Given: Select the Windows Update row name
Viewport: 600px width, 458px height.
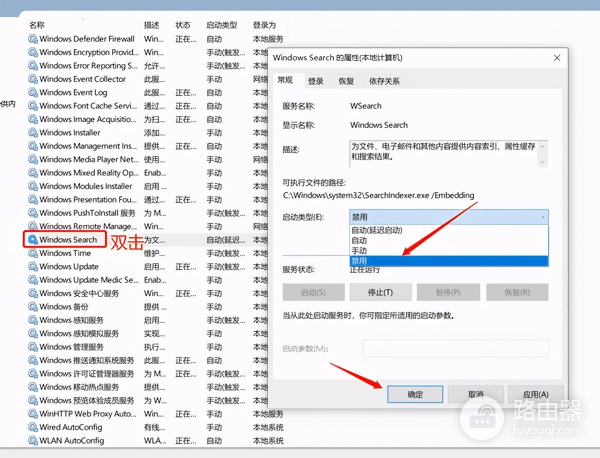Looking at the screenshot, I should point(69,266).
